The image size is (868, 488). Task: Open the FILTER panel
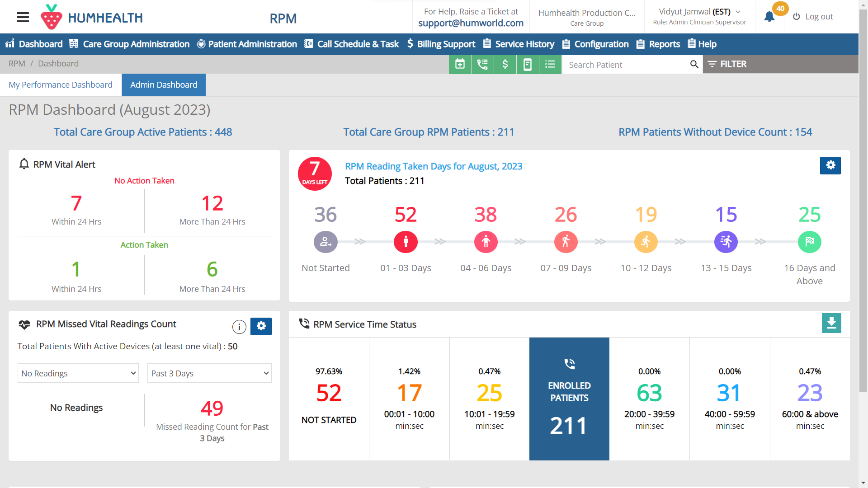[x=727, y=64]
